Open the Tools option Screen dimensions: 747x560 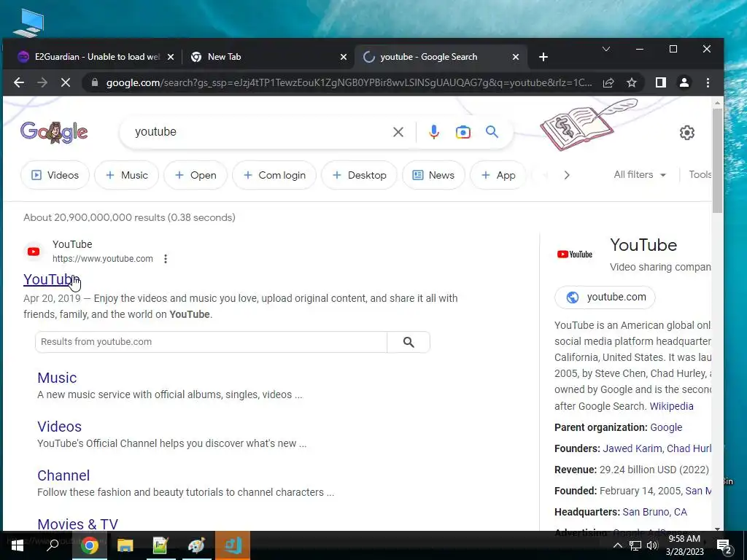pos(700,175)
